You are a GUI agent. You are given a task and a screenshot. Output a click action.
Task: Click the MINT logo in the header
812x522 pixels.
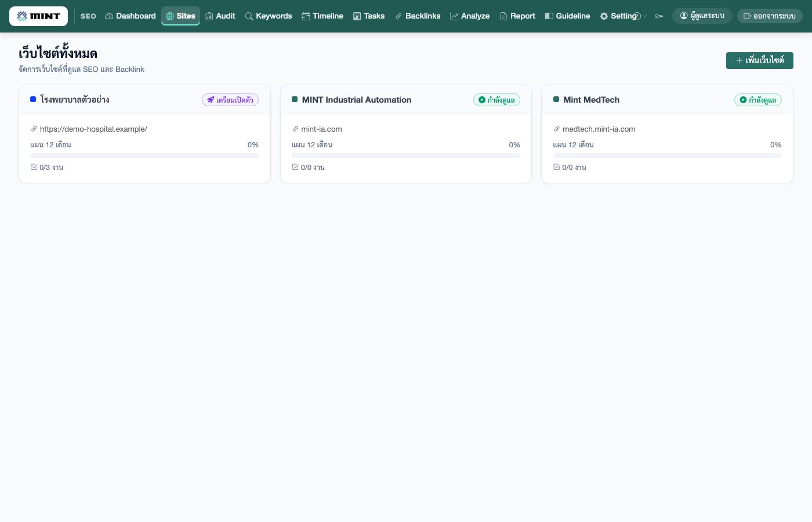click(x=38, y=16)
